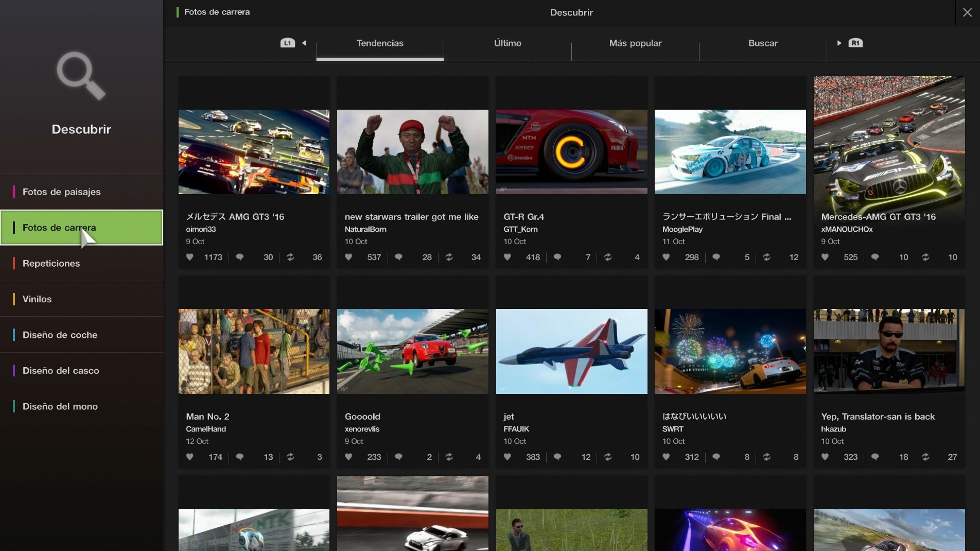The image size is (980, 551).
Task: Open comments on the 'Goooold' post
Action: (398, 457)
